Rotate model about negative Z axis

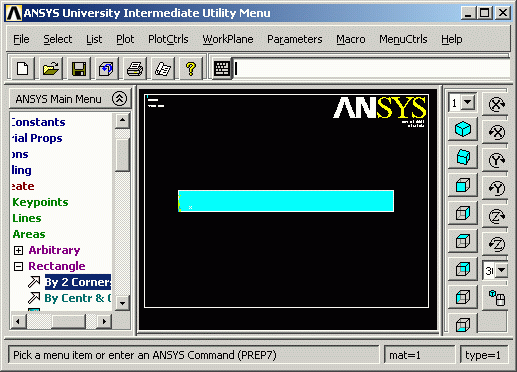(496, 244)
